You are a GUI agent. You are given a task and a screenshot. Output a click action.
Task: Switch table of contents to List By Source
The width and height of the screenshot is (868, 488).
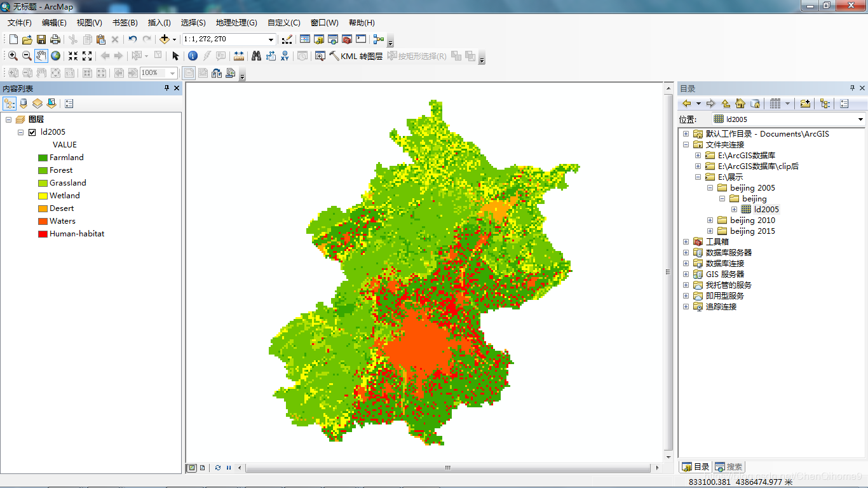(24, 104)
